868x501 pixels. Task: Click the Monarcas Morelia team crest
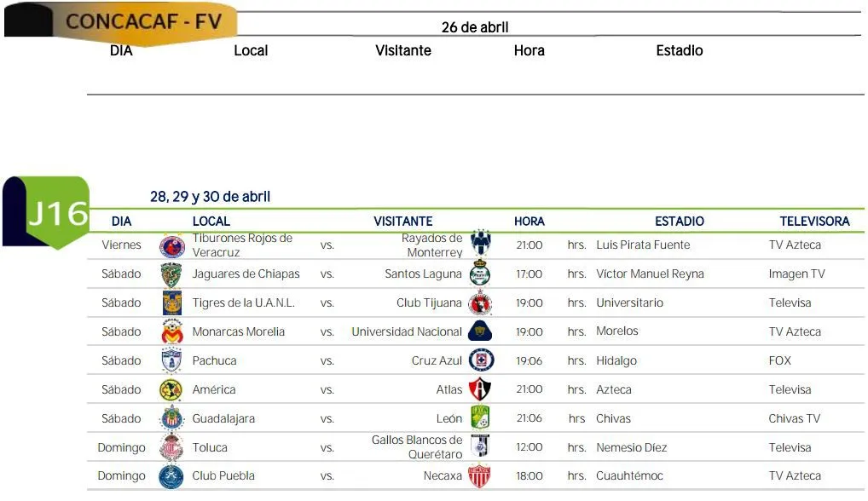(x=172, y=332)
